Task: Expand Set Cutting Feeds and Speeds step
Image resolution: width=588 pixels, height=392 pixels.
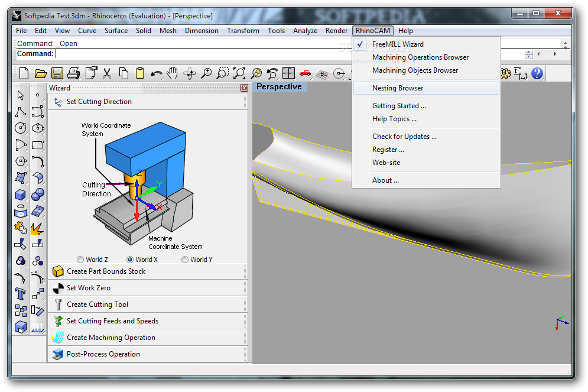Action: (148, 320)
